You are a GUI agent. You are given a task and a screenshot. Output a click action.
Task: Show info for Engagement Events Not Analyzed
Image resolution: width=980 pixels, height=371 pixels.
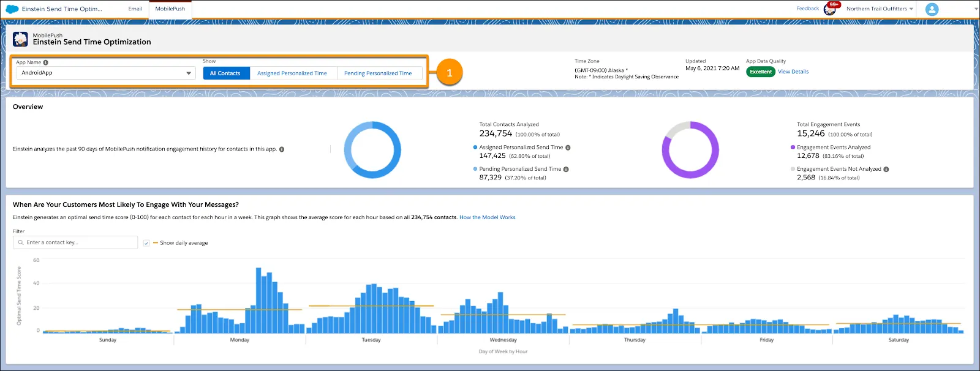point(886,170)
